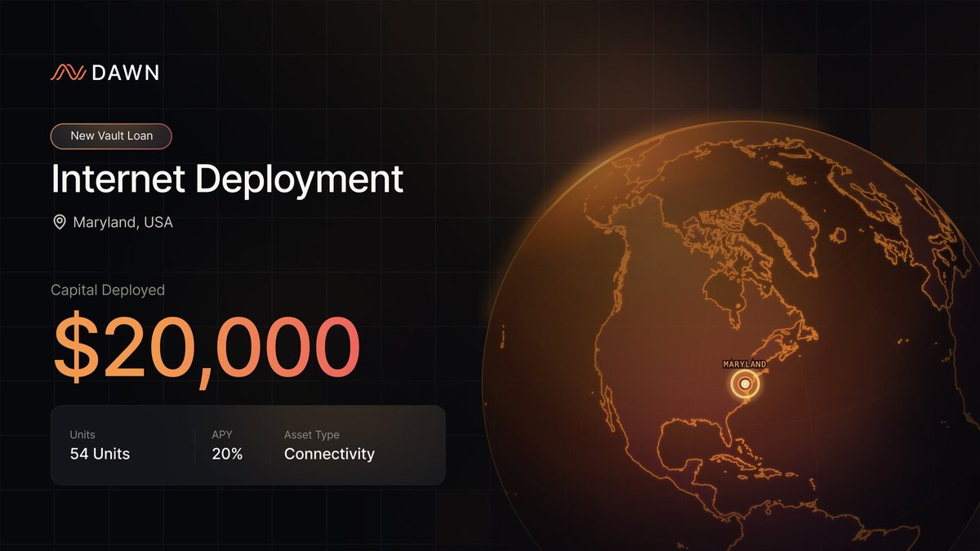
Task: Click the location pin icon
Action: click(x=59, y=222)
